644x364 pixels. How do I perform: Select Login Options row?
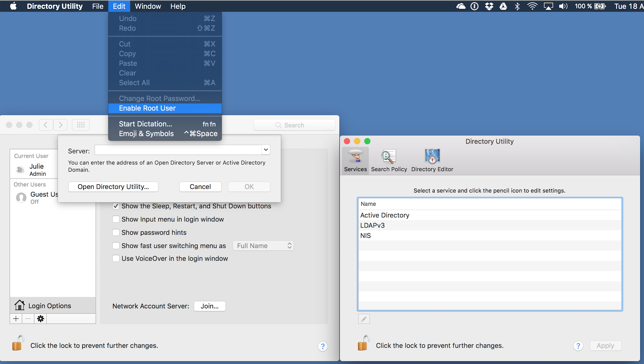tap(53, 306)
